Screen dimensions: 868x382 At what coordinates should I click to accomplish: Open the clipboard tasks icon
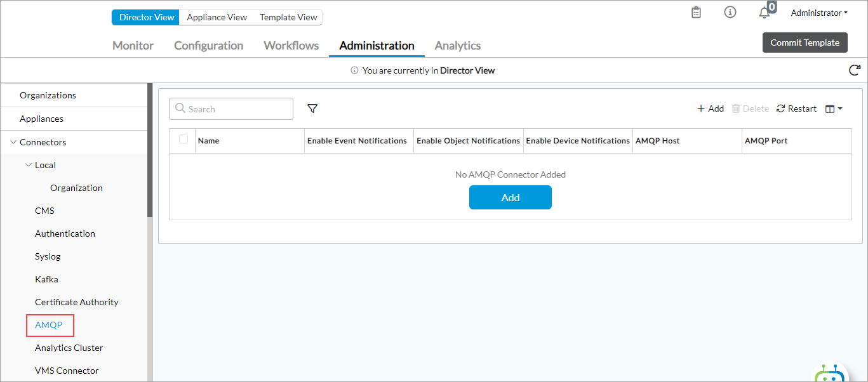coord(697,13)
